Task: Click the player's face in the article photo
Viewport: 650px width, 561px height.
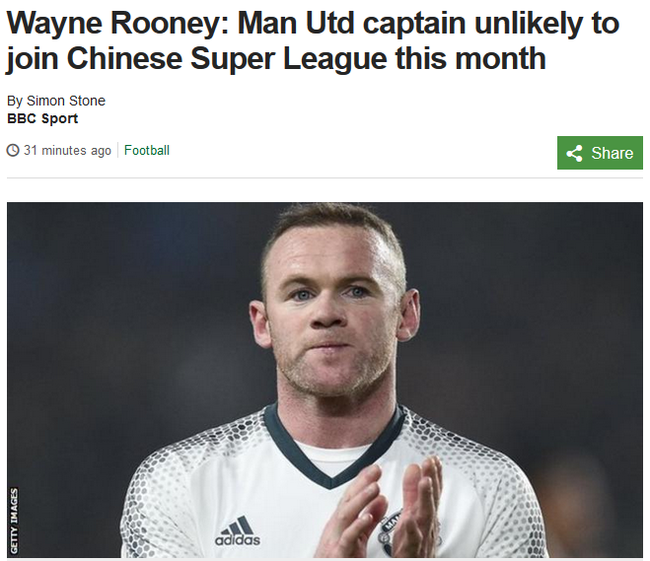Action: point(330,315)
